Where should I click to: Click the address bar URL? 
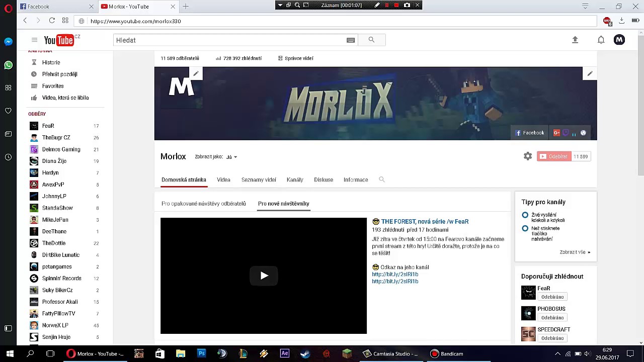(136, 21)
